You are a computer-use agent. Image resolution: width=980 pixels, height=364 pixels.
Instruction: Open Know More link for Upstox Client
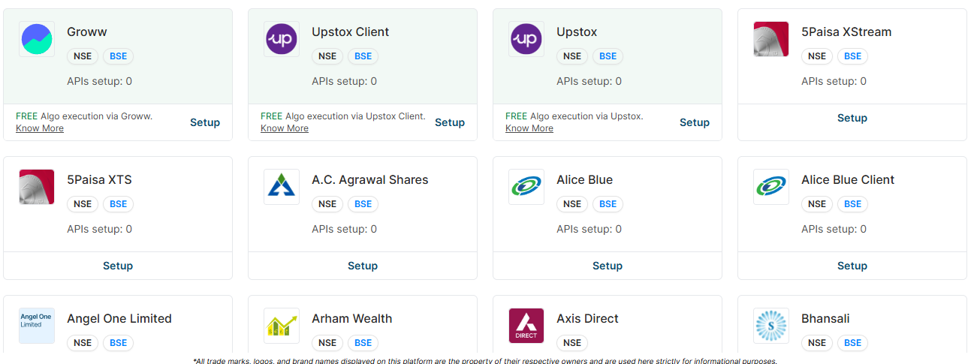pos(285,128)
